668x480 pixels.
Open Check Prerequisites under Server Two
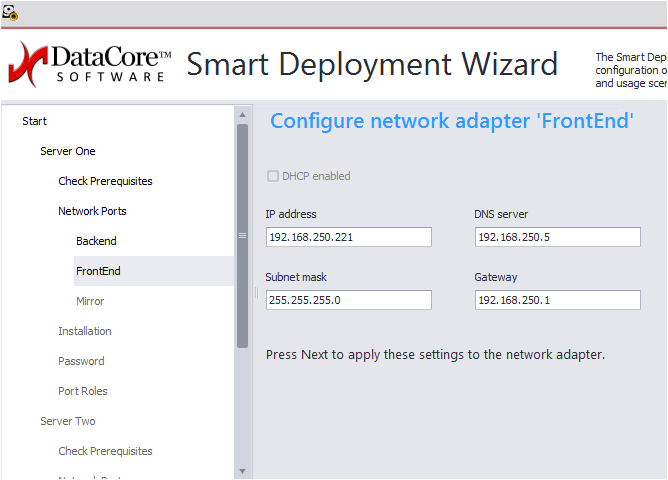click(105, 451)
